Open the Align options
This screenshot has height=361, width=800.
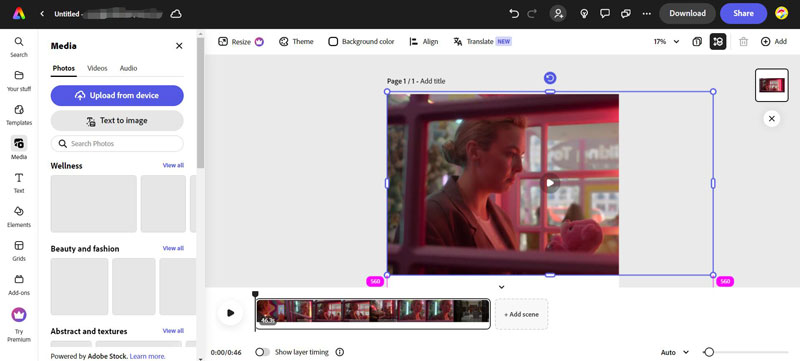423,42
